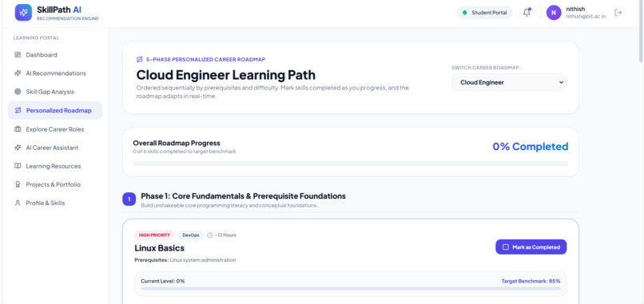Screen dimensions: 644x304
Task: Click the AI Recommendations sparkle icon
Action: pos(18,73)
